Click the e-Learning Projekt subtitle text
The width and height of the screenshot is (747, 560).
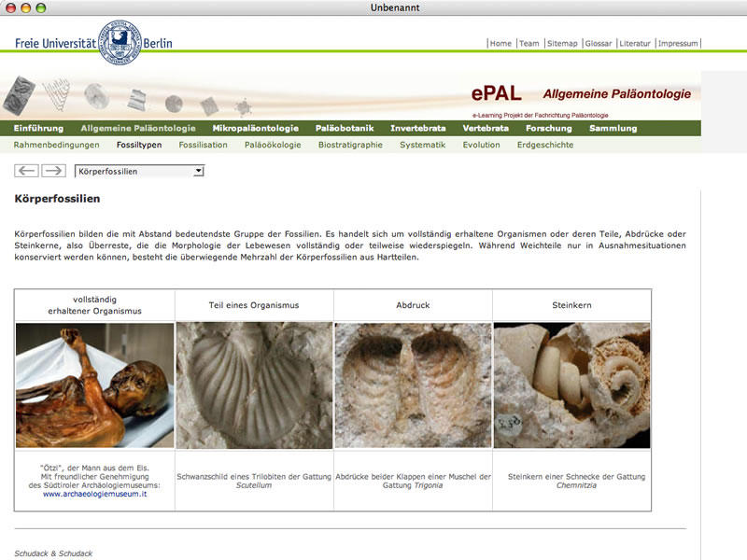[x=541, y=115]
